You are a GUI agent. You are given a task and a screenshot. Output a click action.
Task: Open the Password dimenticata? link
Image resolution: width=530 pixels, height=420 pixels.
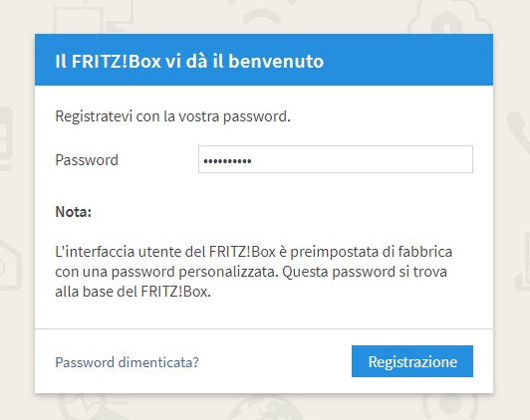point(127,362)
